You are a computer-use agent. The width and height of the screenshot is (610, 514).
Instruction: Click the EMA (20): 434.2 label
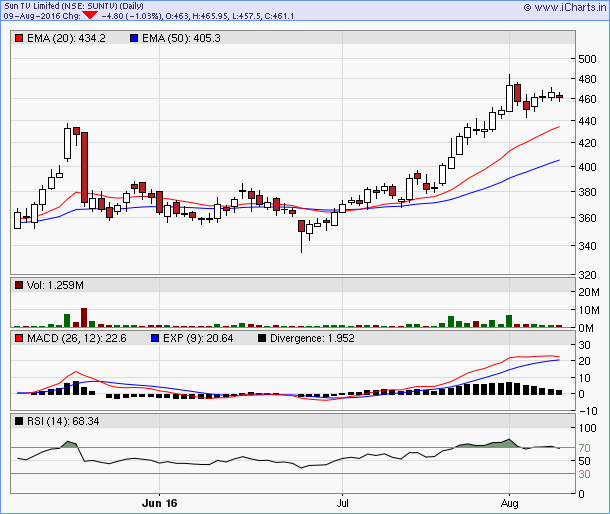click(66, 38)
